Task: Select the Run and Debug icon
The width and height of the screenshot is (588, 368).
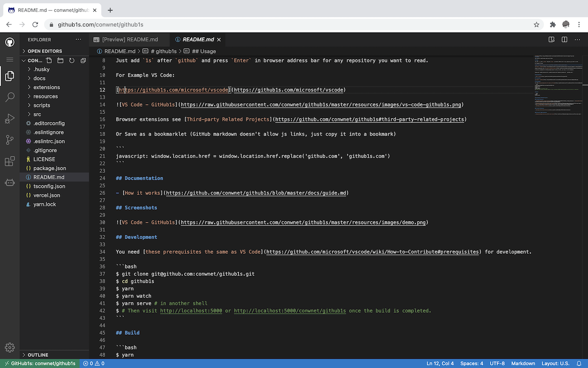Action: pos(9,119)
